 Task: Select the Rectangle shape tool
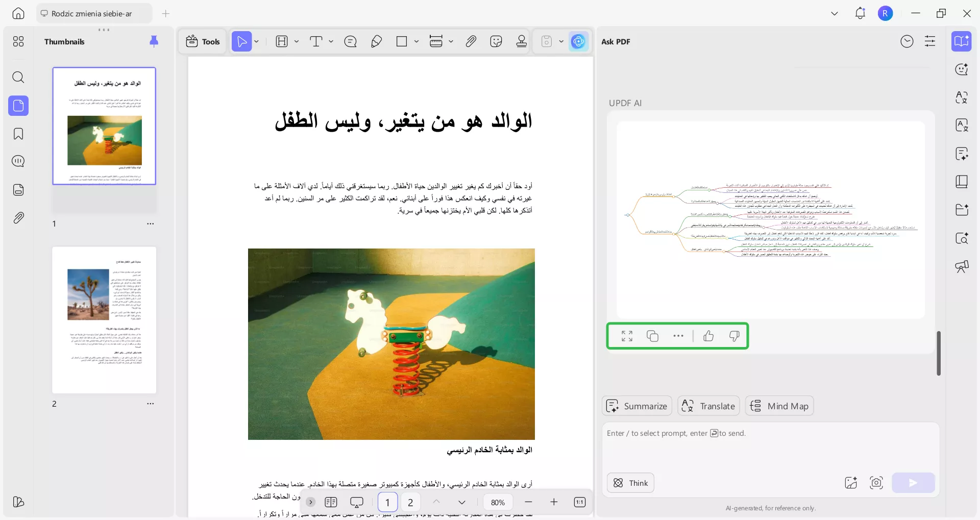pos(402,41)
